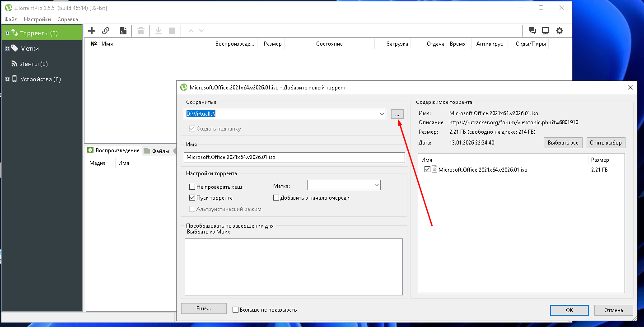Click the Выбрать все button
This screenshot has height=327, width=644.
point(563,143)
